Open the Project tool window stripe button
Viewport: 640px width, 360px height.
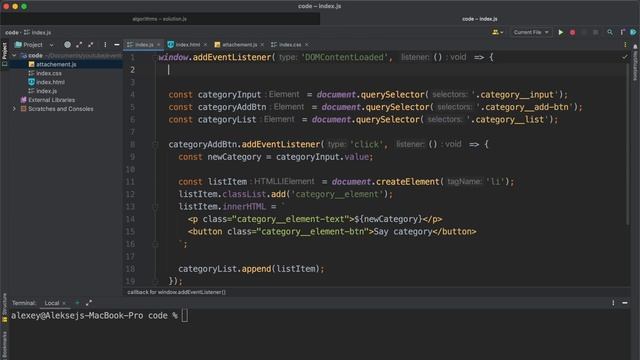pos(4,54)
